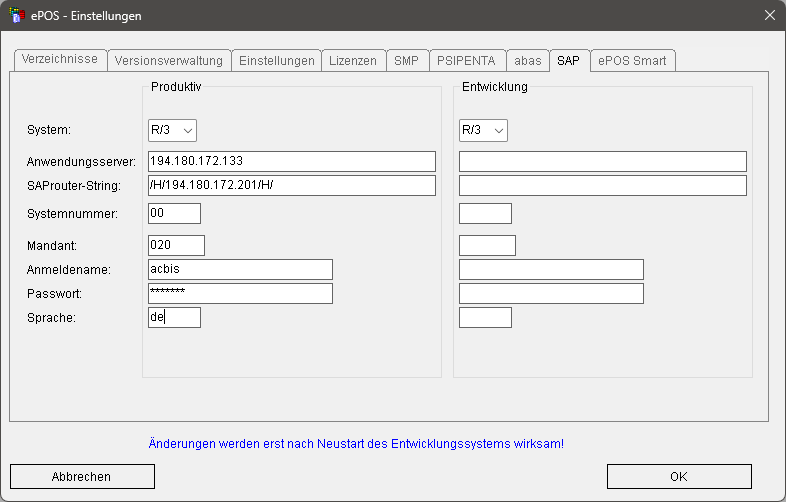Open the ePOS Smart tab

633,61
